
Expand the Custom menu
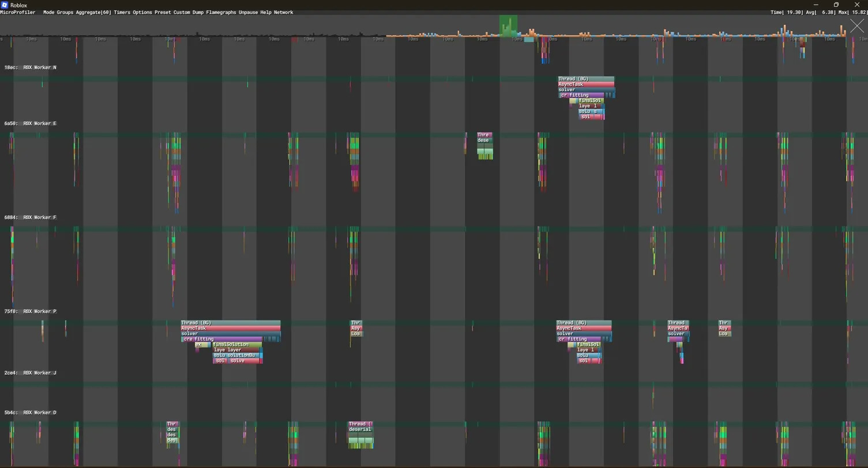tap(182, 12)
